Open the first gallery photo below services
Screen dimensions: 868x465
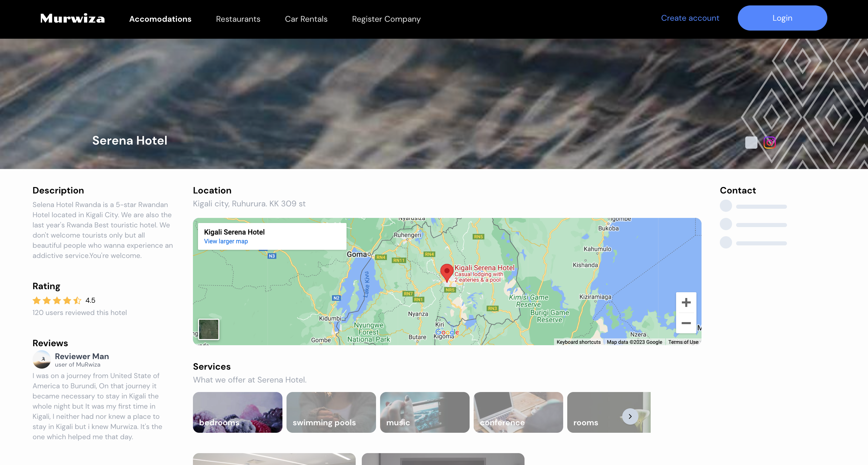(x=274, y=459)
